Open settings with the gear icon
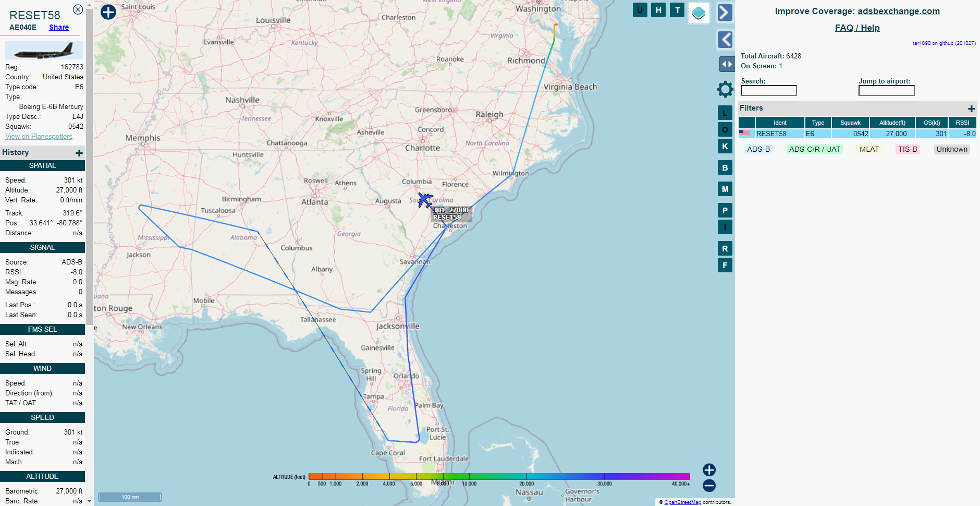Screen dimensions: 980x506 pos(725,89)
